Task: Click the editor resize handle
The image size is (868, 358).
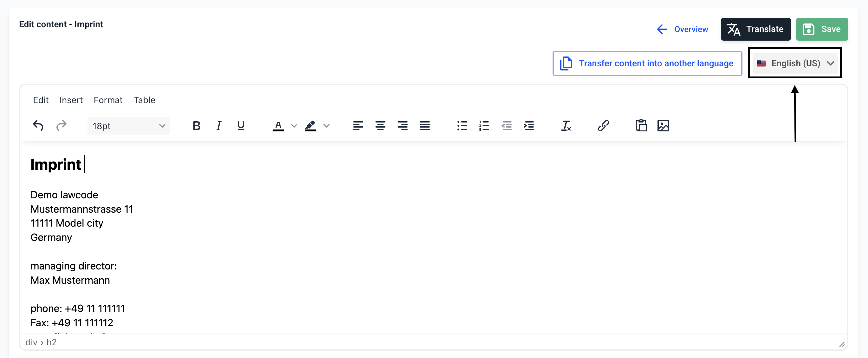Action: [841, 344]
